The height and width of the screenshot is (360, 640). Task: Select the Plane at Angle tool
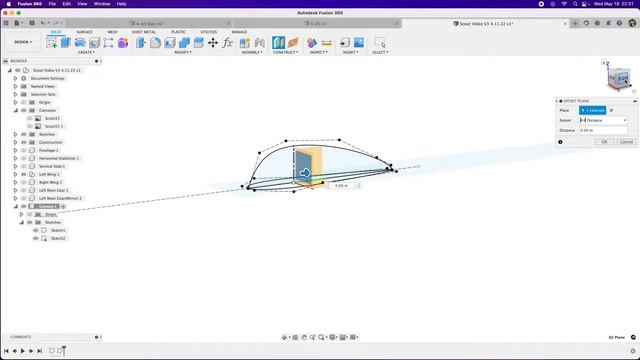pos(293,42)
